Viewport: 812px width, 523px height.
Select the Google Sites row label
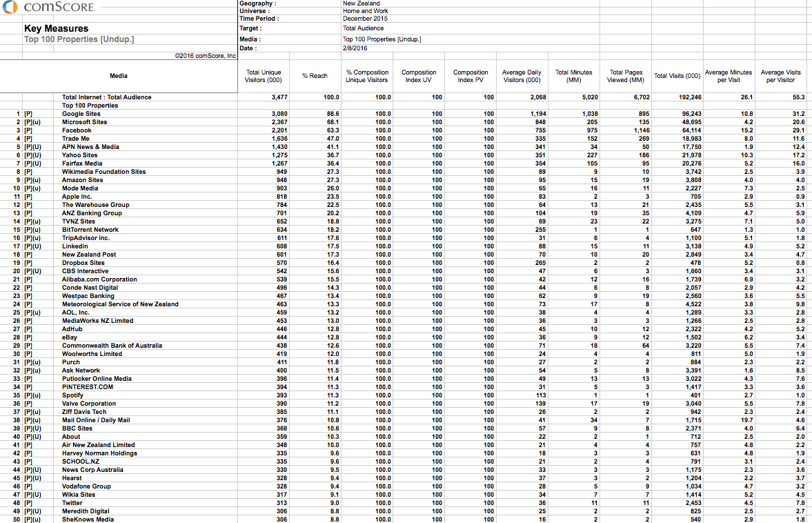point(81,114)
